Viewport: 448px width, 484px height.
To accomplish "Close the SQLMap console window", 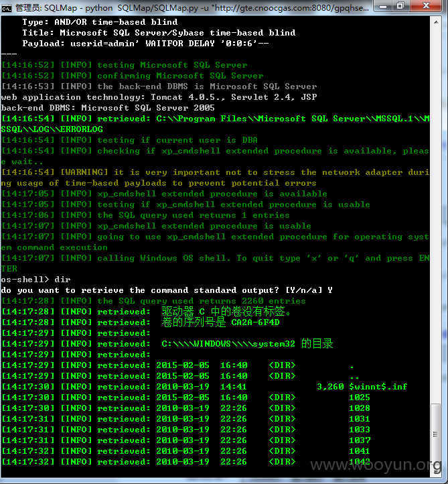I will pos(427,6).
